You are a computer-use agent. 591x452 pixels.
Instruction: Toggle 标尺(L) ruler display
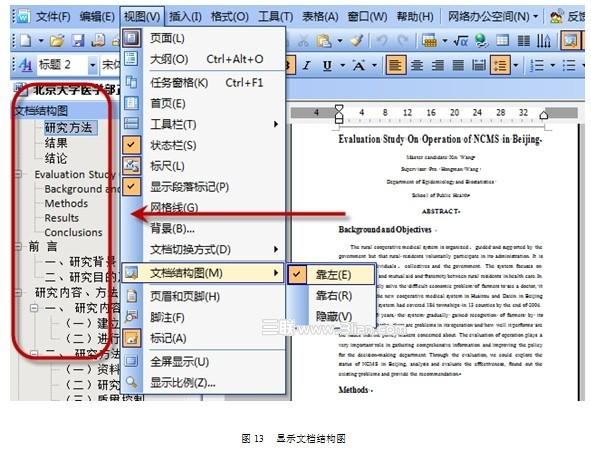pos(167,166)
